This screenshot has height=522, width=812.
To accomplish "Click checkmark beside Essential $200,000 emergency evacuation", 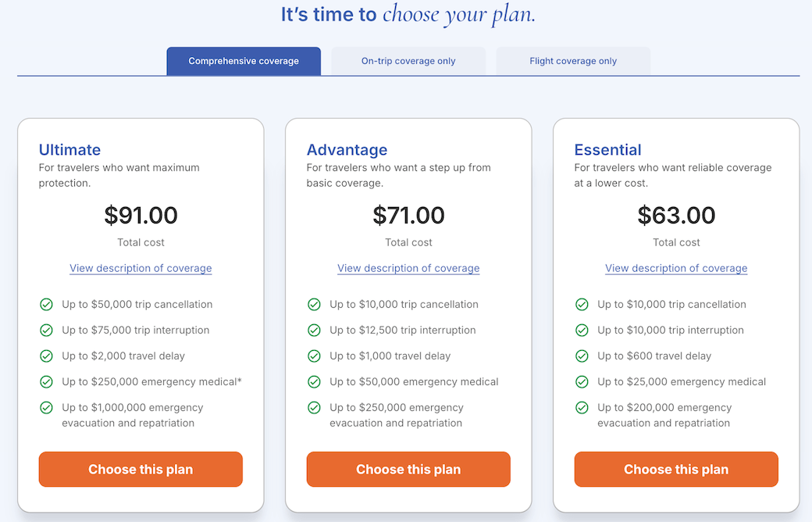I will (582, 407).
